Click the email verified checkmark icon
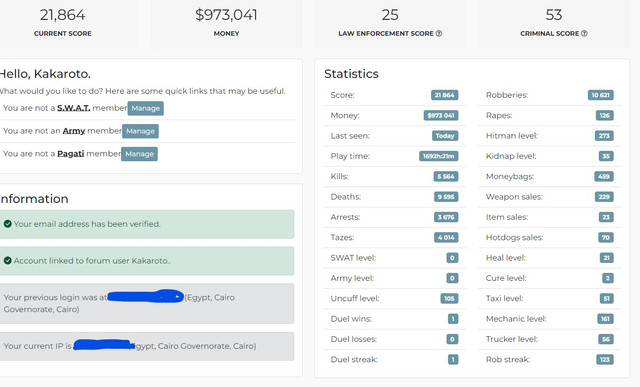Image resolution: width=640 pixels, height=387 pixels. click(x=7, y=224)
